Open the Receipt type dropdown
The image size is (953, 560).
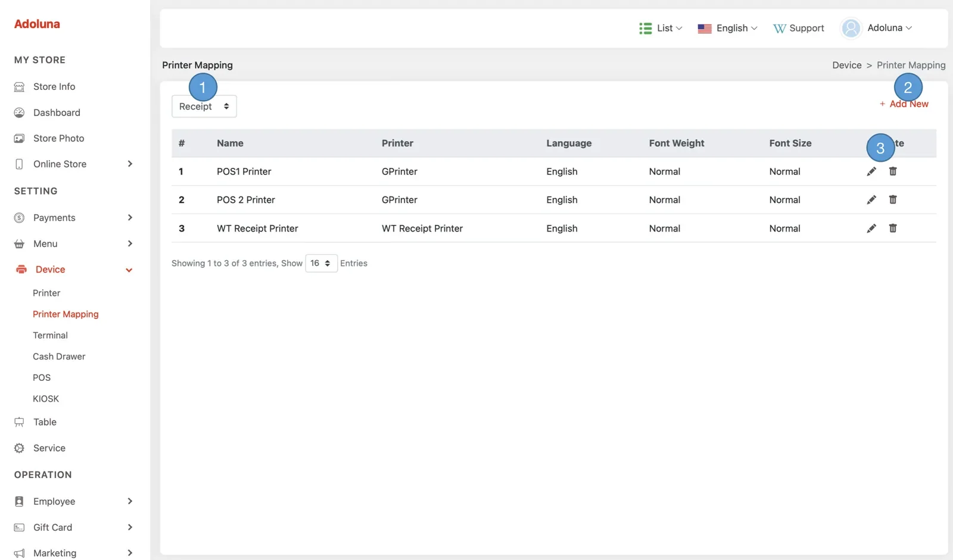click(x=204, y=107)
